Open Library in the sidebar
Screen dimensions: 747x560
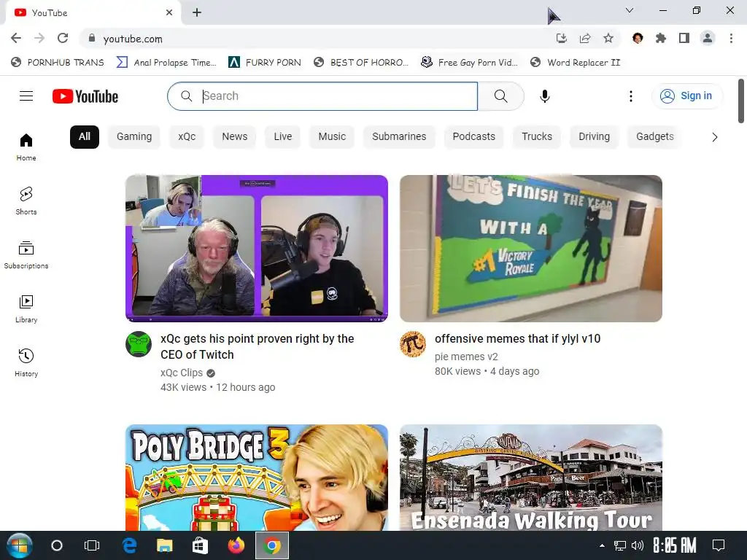26,309
